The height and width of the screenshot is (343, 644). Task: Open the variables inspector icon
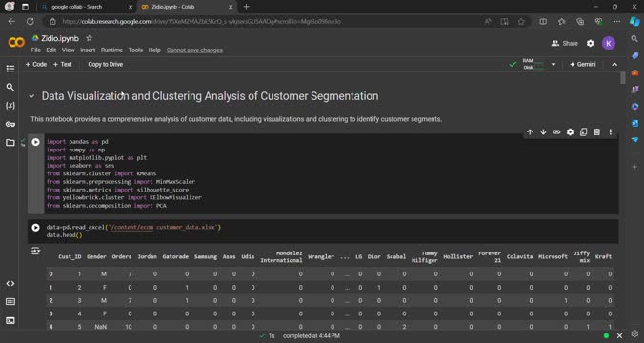10,106
